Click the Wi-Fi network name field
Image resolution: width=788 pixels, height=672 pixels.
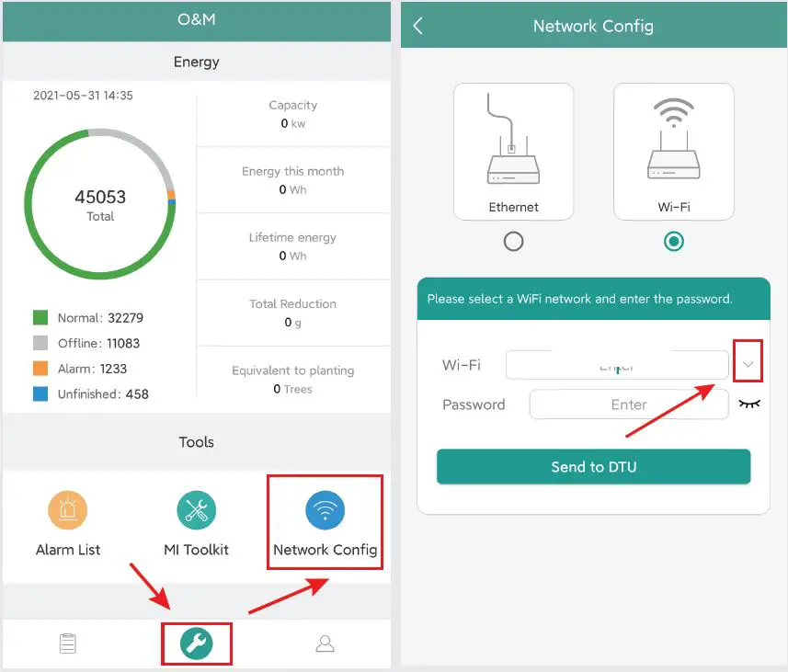click(617, 364)
